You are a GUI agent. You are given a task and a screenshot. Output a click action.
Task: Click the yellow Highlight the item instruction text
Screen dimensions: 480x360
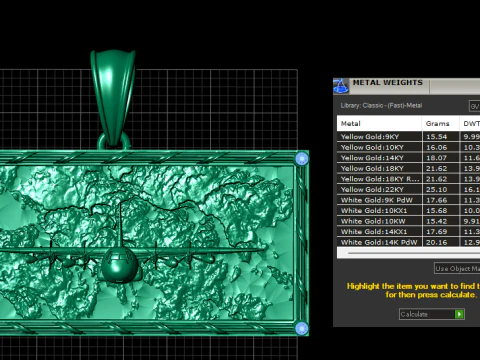point(413,290)
